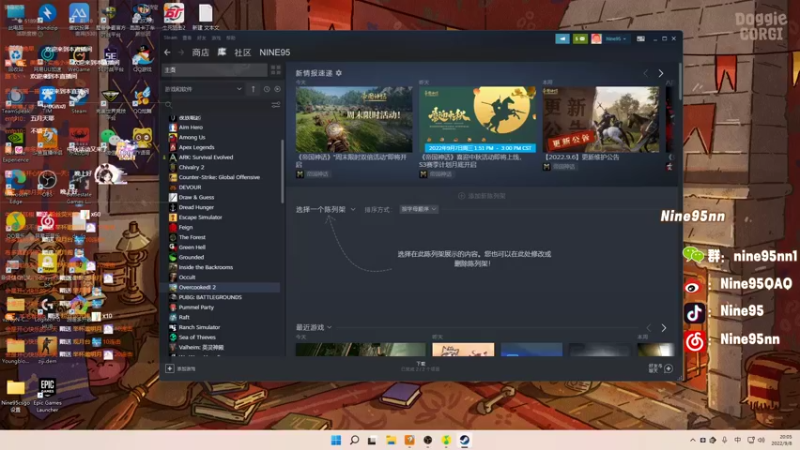Switch to Big Picture mode icon

coord(640,39)
